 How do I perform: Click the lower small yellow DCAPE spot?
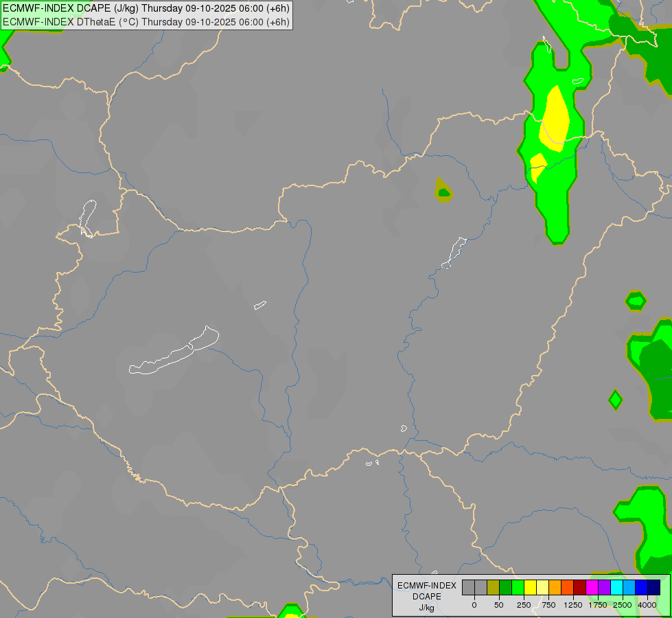[x=538, y=167]
